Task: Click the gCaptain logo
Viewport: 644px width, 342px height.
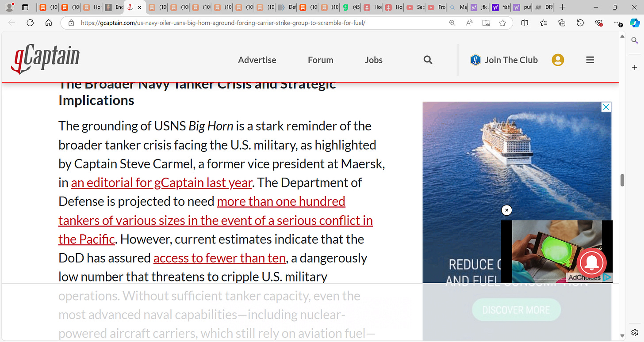Action: [46, 60]
